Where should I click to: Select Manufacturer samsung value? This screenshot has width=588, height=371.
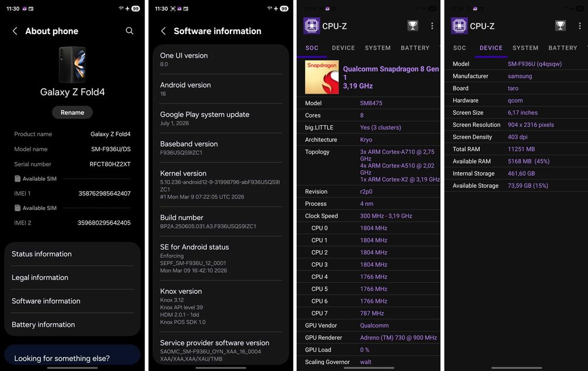(x=520, y=76)
